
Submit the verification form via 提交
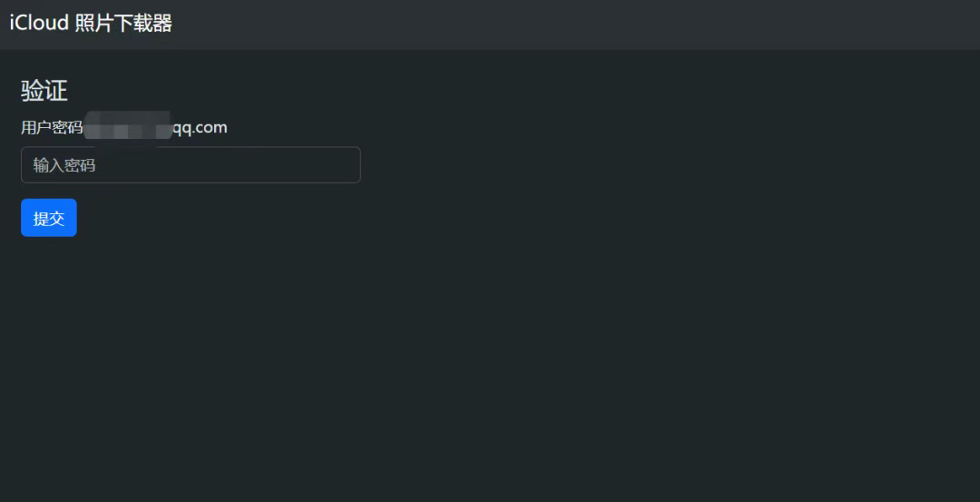pyautogui.click(x=49, y=218)
